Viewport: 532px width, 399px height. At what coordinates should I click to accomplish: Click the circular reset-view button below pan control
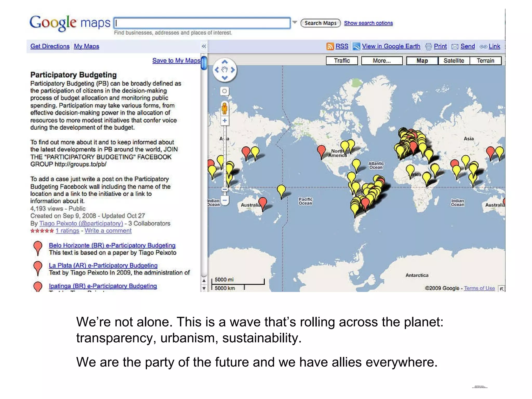(224, 91)
